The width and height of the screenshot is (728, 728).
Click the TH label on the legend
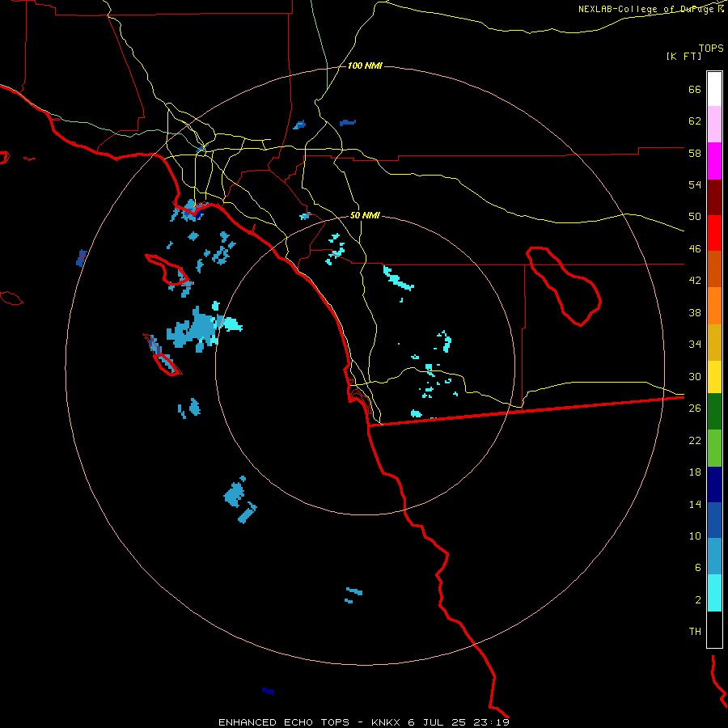tap(695, 632)
